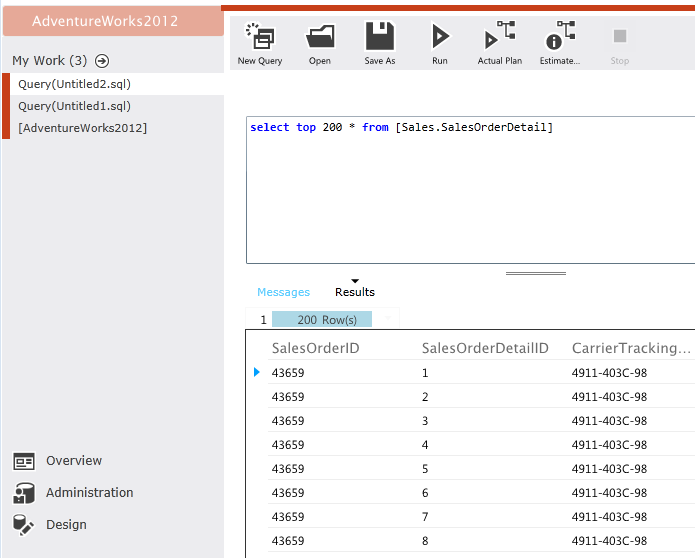
Task: Switch to the Messages tab
Action: tap(283, 292)
